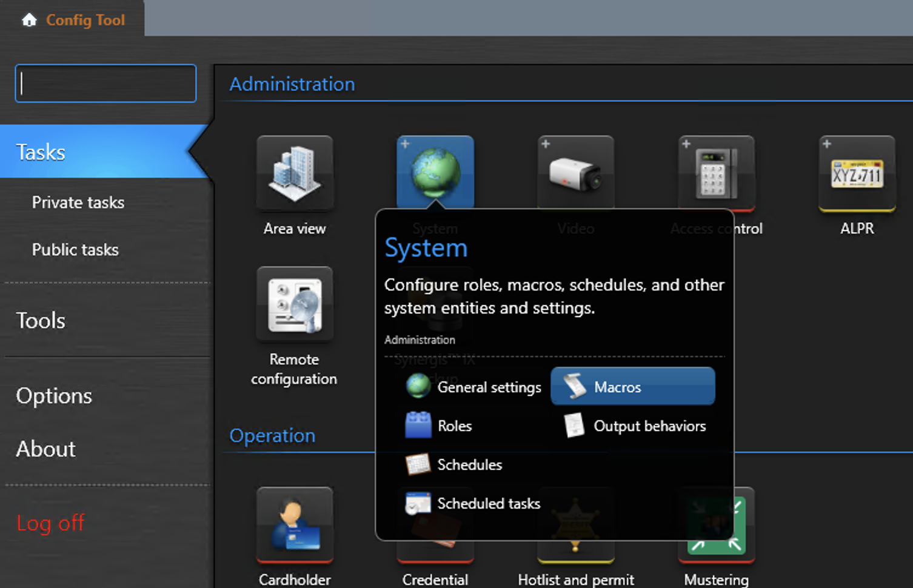The image size is (913, 588).
Task: Select Private tasks in the sidebar
Action: 78,202
